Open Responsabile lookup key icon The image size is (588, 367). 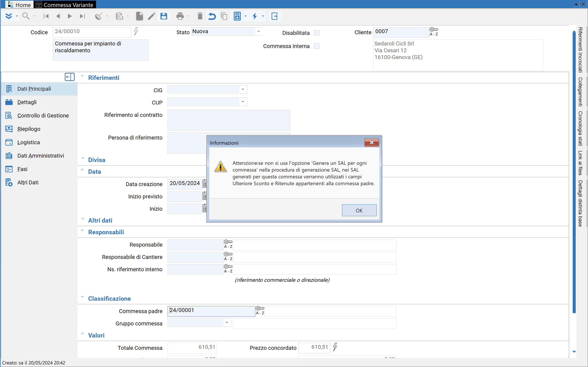coord(228,244)
